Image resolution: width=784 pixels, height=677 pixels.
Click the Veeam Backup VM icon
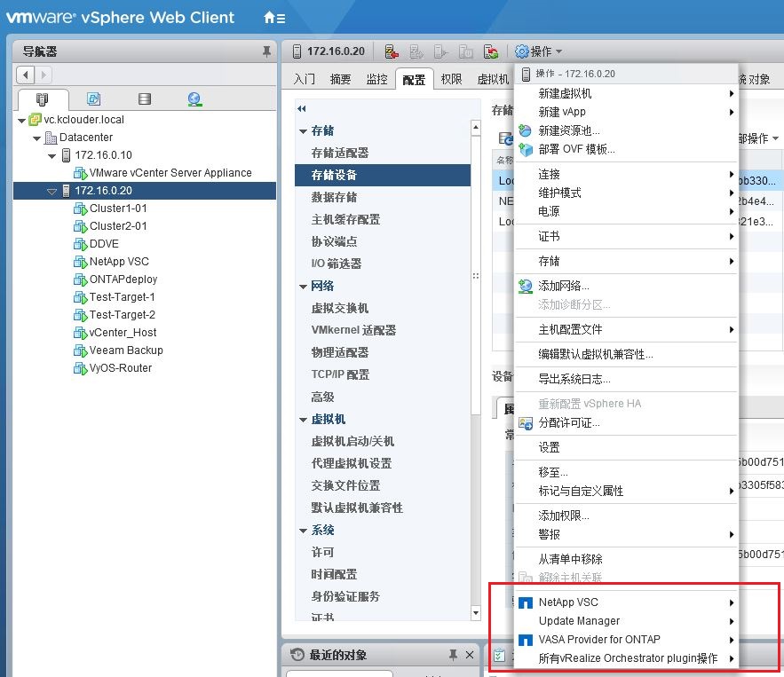(x=80, y=350)
